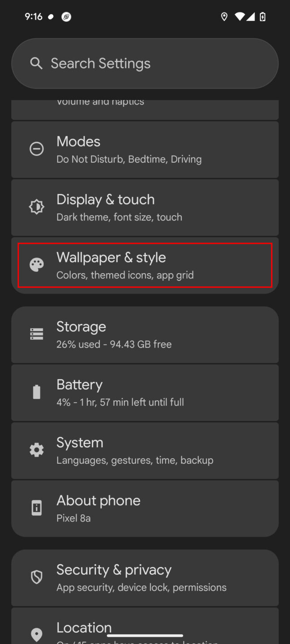
Task: Open Battery settings showing charge time
Action: 145,392
